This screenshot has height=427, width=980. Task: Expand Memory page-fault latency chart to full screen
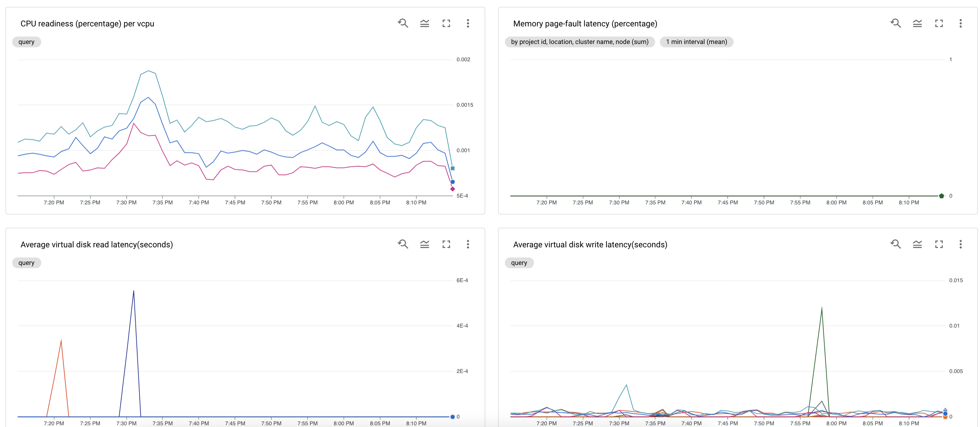click(x=939, y=24)
